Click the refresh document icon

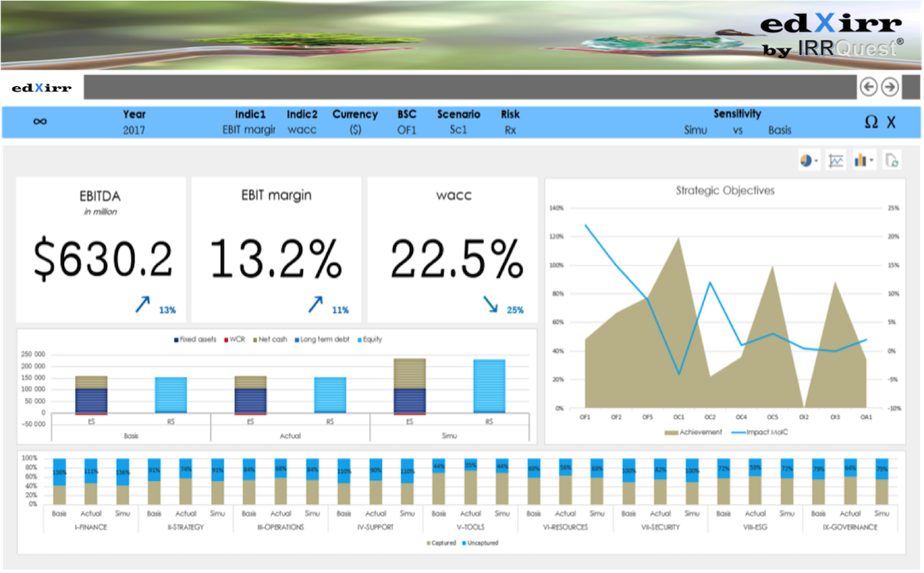click(x=891, y=160)
